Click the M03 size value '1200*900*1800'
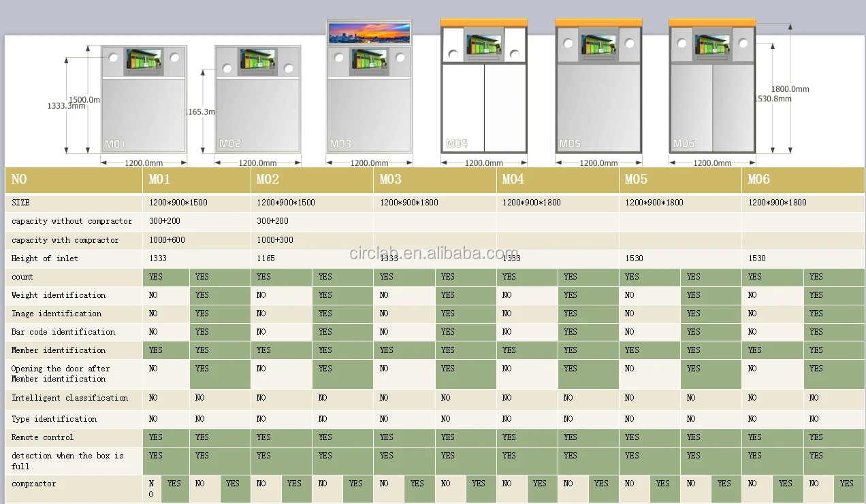This screenshot has height=504, width=866. [x=409, y=203]
